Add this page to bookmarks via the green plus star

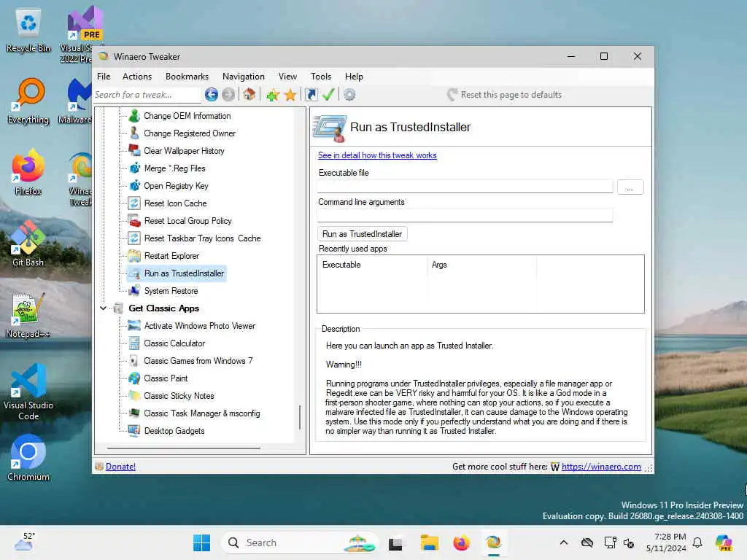click(273, 95)
